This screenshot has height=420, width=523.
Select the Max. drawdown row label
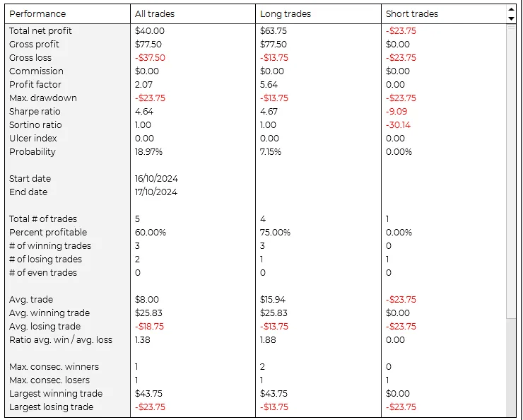click(42, 98)
